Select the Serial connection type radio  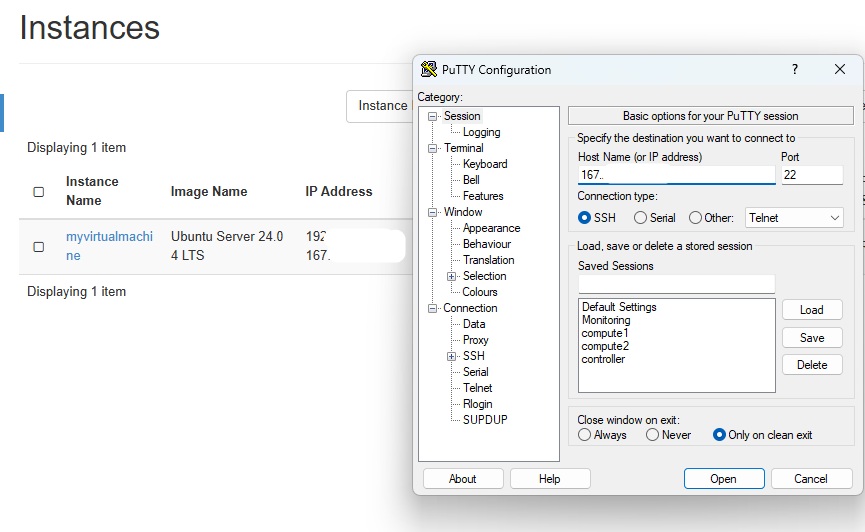point(640,218)
